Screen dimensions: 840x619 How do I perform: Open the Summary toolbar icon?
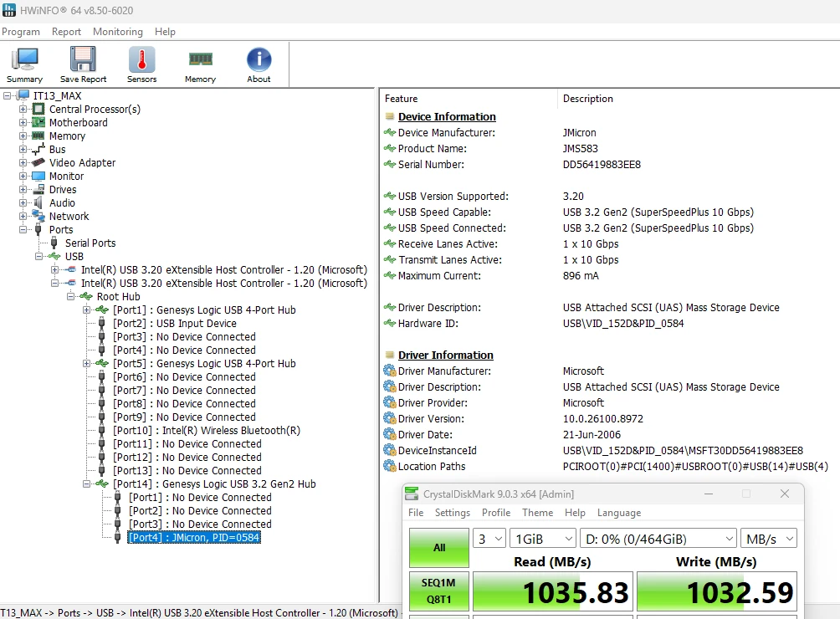tap(24, 64)
